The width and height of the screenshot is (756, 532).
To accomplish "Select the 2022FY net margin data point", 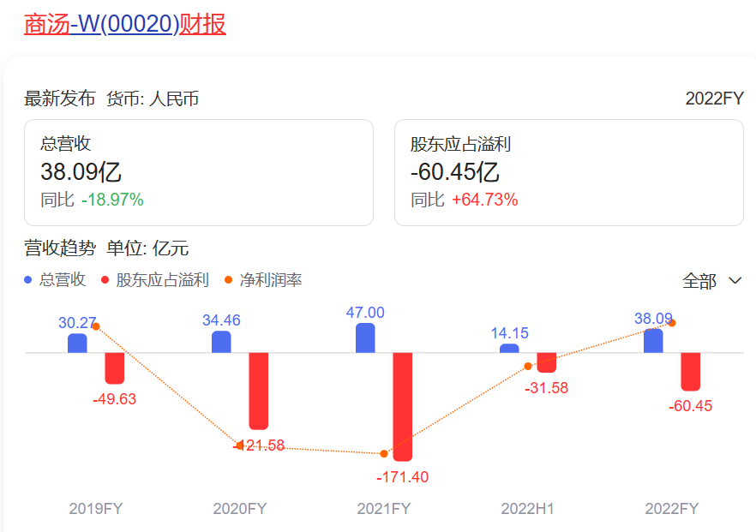I will (672, 323).
